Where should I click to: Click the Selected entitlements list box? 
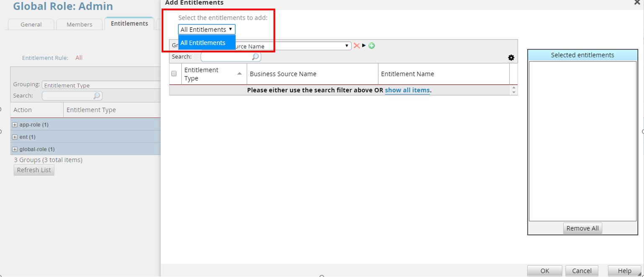tap(582, 141)
